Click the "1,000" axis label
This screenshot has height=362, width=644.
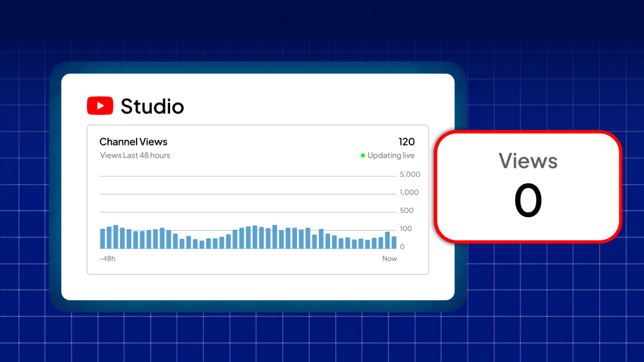[409, 193]
